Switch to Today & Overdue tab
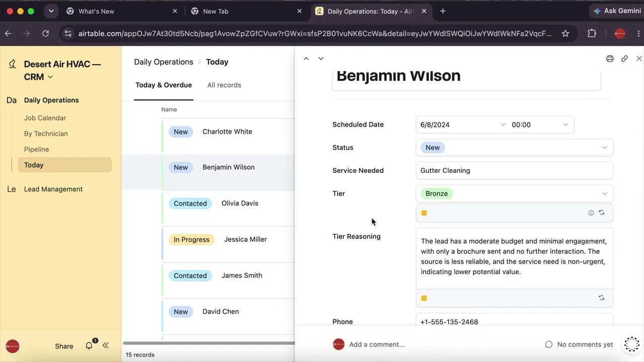 tap(164, 85)
